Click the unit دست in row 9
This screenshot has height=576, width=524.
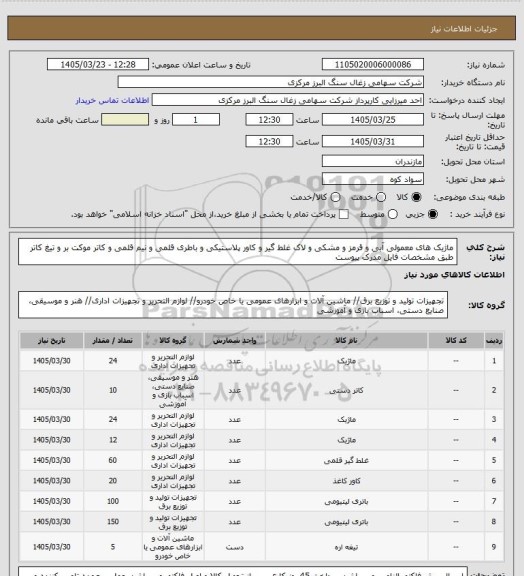pos(234,547)
